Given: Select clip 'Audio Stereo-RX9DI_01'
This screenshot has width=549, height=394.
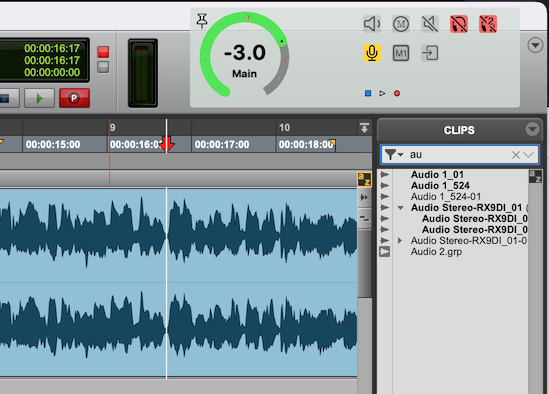Looking at the screenshot, I should 466,207.
